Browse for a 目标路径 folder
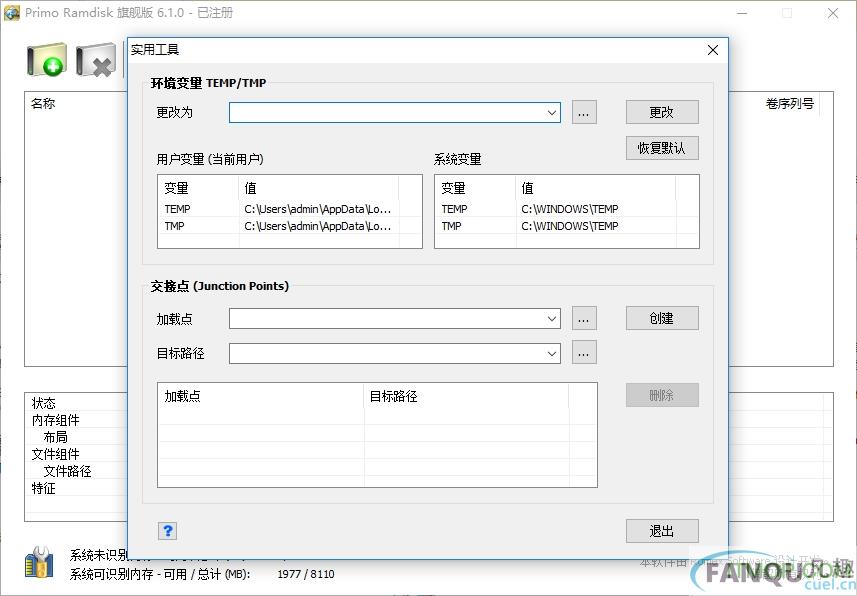Viewport: 857px width, 596px height. pyautogui.click(x=584, y=353)
